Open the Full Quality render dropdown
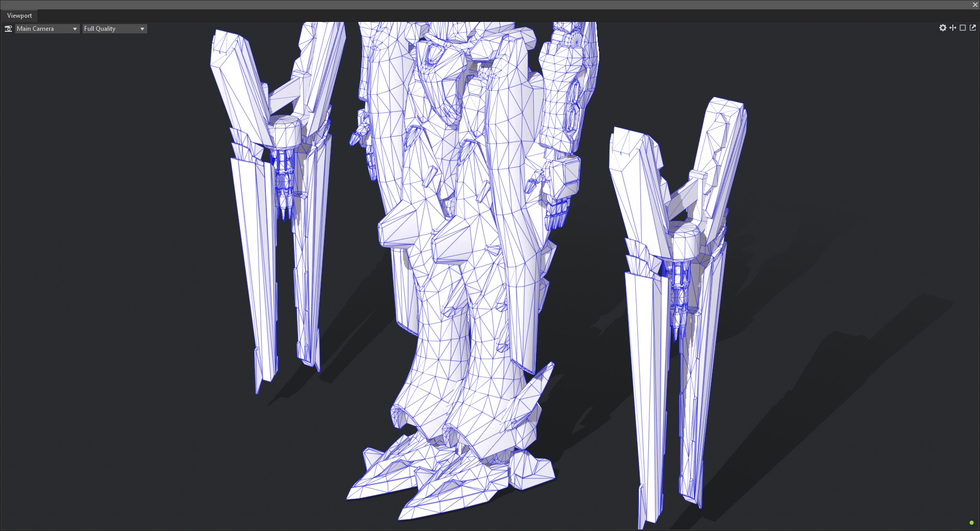980x531 pixels. 114,29
